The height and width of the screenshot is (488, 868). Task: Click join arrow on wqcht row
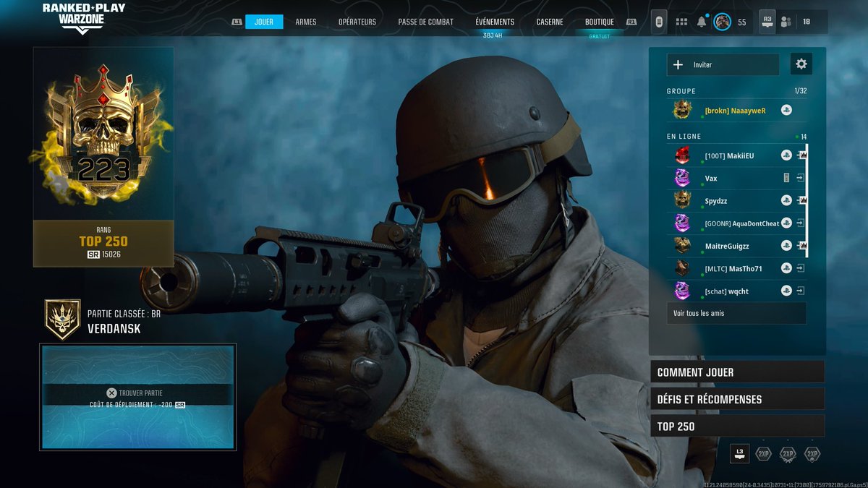pyautogui.click(x=801, y=291)
